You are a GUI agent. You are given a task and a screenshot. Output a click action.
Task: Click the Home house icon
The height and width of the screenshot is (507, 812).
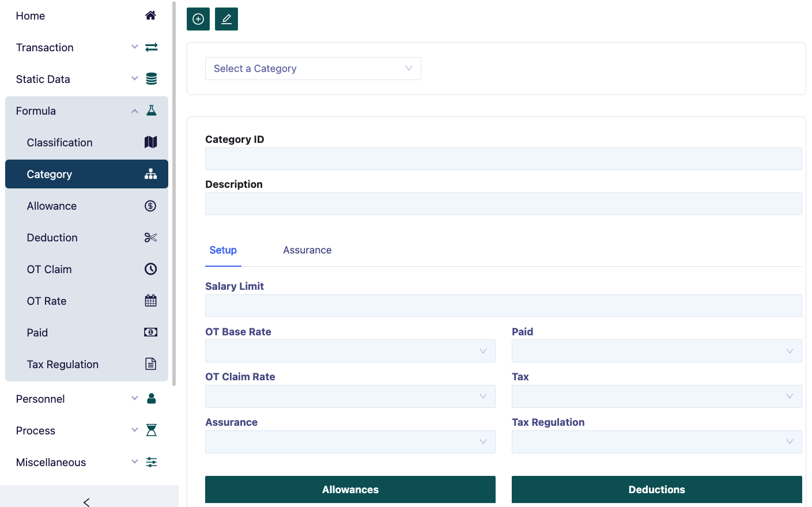click(x=150, y=16)
